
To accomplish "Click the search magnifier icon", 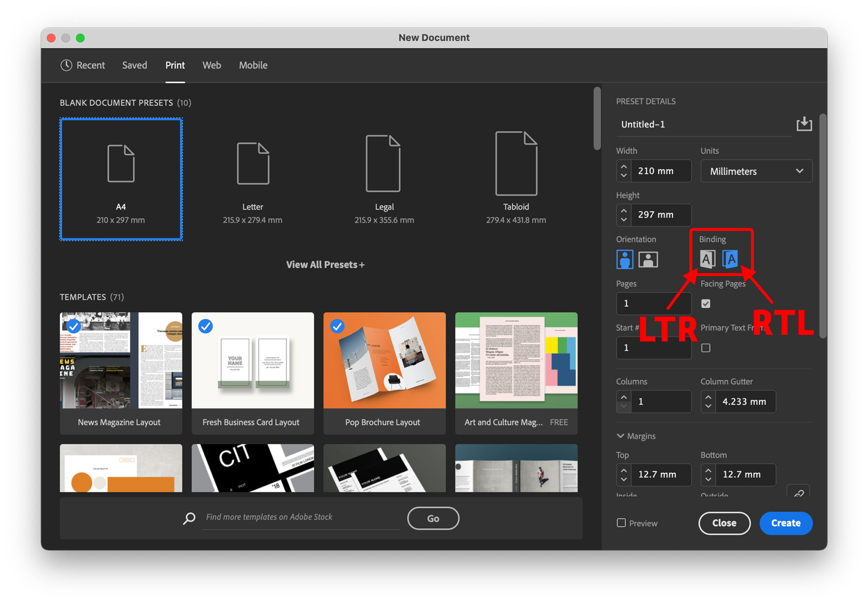I will pyautogui.click(x=189, y=518).
